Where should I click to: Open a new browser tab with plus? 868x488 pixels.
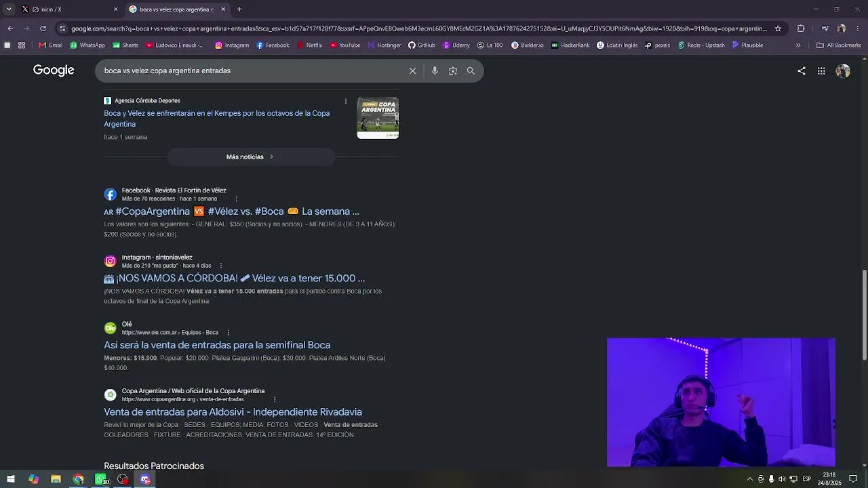[239, 9]
